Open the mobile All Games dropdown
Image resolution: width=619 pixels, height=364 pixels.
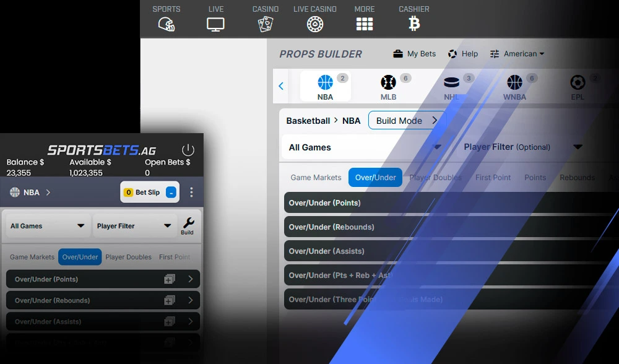[x=47, y=226]
